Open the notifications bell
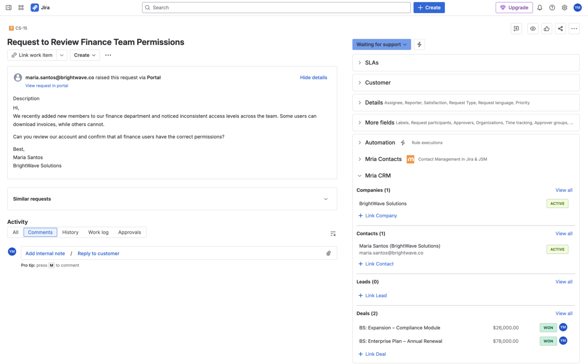The image size is (588, 364). [539, 7]
